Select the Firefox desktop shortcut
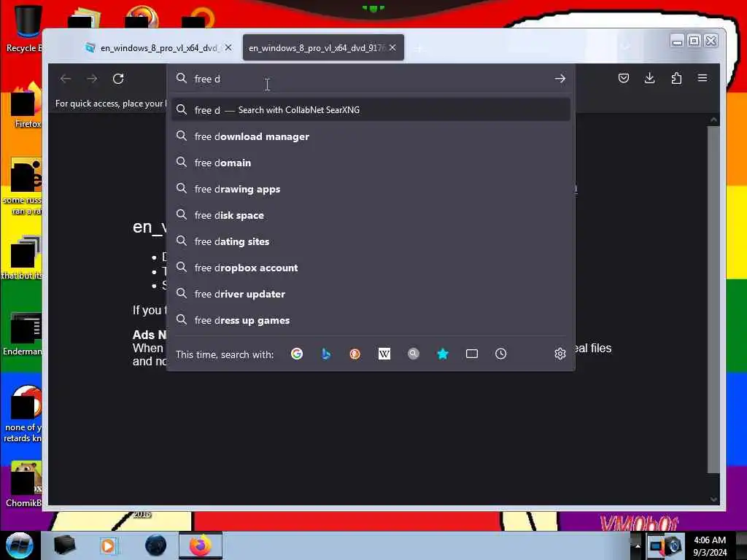The height and width of the screenshot is (560, 747). pos(26,106)
